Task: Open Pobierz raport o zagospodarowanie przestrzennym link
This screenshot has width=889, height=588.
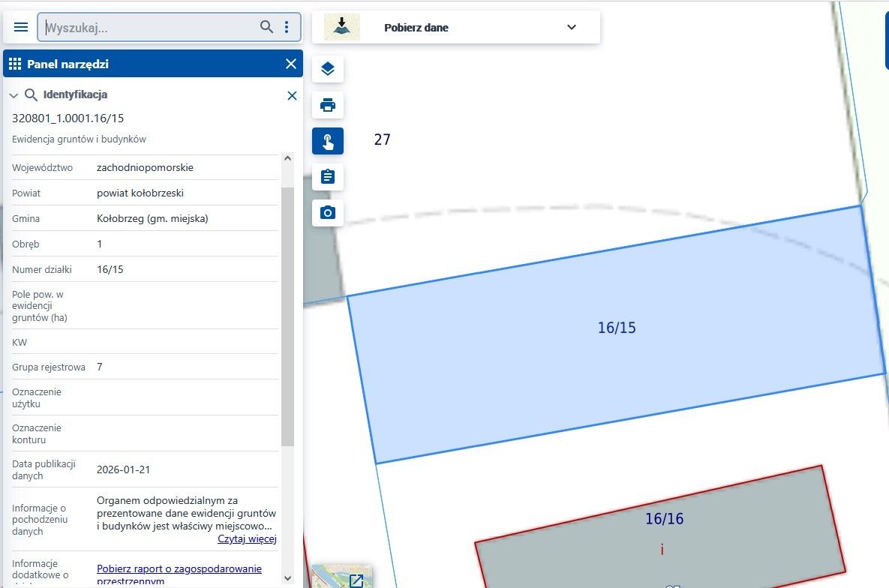Action: 179,574
